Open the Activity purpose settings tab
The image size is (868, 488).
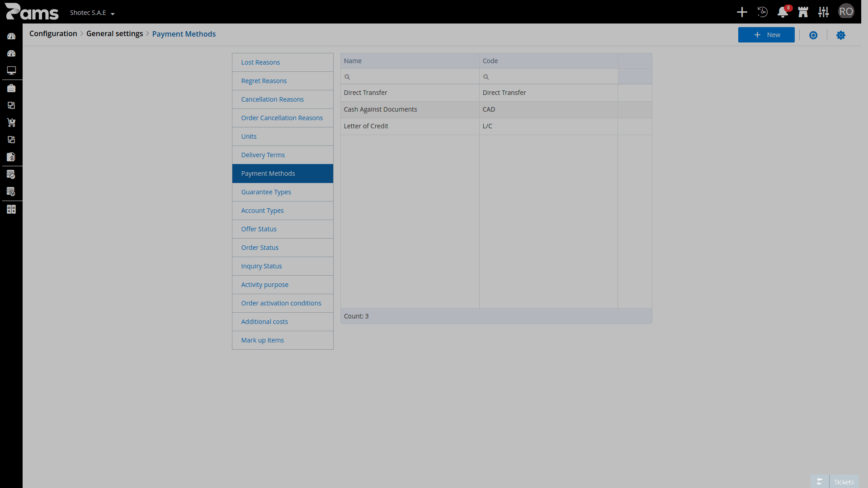[283, 285]
